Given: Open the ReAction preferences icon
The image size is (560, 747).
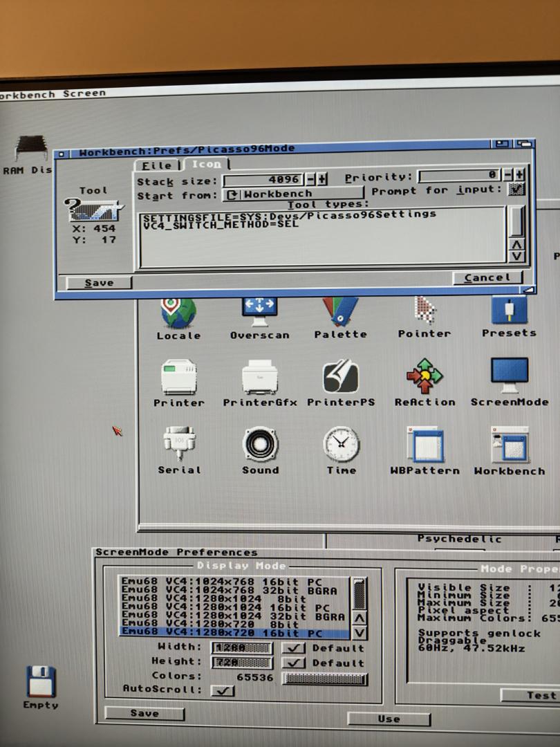Looking at the screenshot, I should (424, 376).
